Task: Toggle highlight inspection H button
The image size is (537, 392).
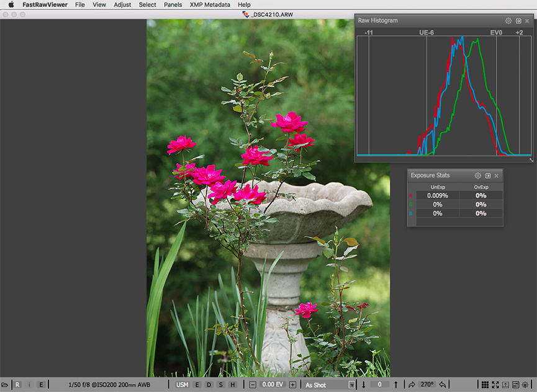Action: tap(232, 385)
